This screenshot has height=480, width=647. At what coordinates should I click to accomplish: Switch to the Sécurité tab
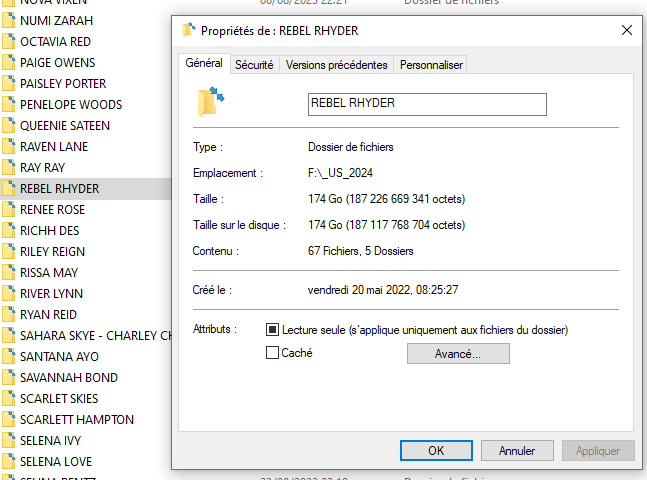coord(254,65)
